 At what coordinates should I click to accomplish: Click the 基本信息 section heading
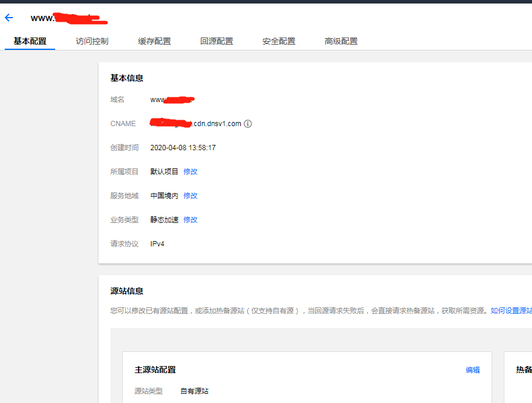pos(127,78)
